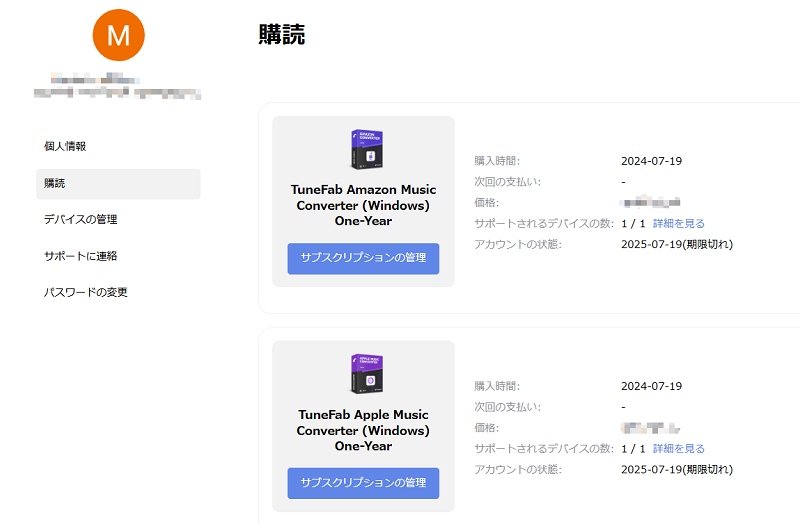Click the Amazon Music Converter product box image
800x524 pixels.
362,149
